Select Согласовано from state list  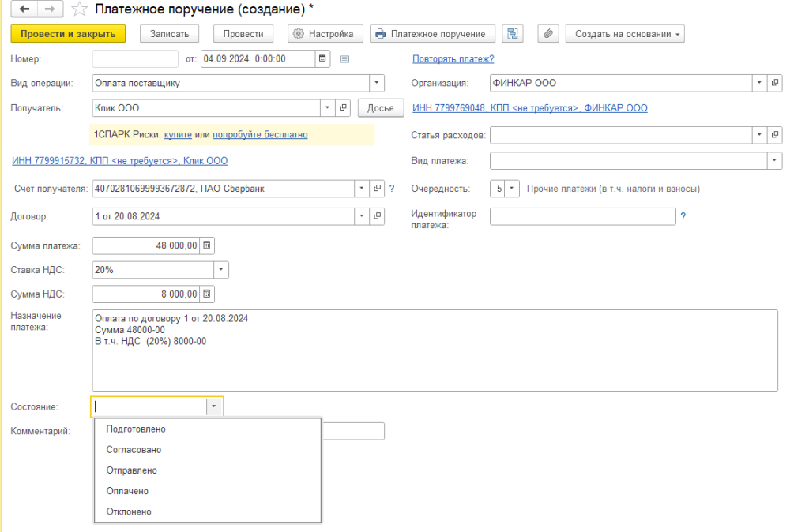pyautogui.click(x=134, y=450)
